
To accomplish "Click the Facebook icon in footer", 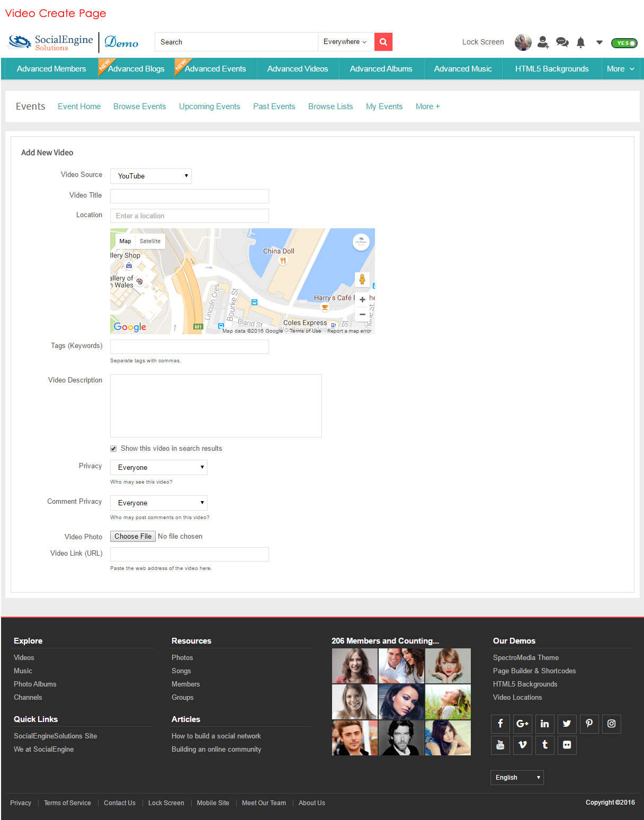I will click(500, 724).
